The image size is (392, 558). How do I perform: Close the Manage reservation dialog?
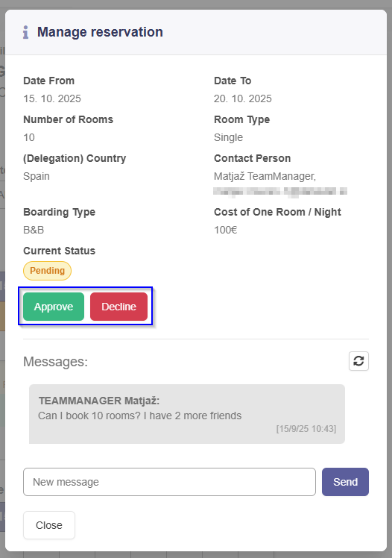click(49, 525)
